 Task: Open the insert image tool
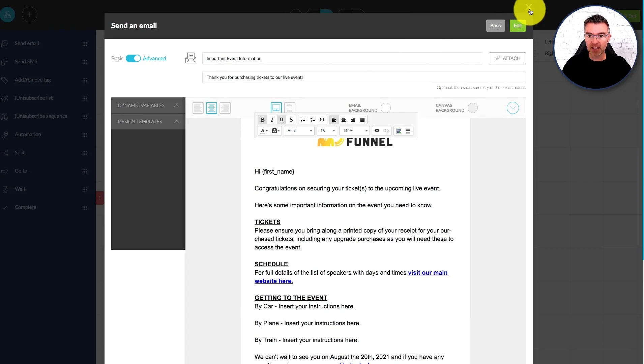pos(398,131)
